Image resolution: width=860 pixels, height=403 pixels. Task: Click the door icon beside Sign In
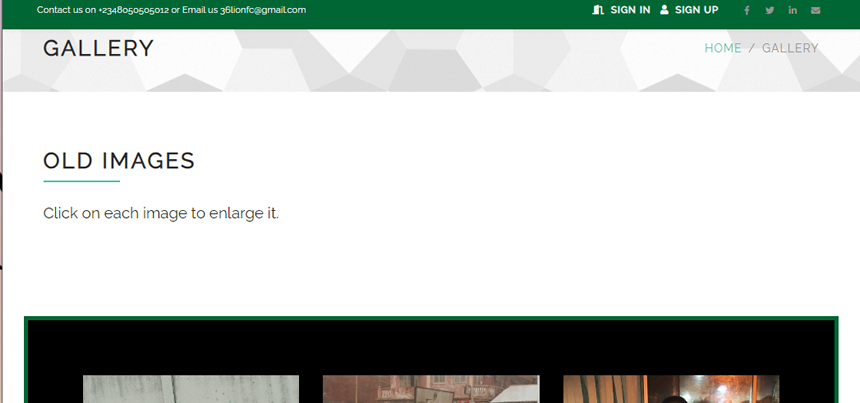[598, 10]
